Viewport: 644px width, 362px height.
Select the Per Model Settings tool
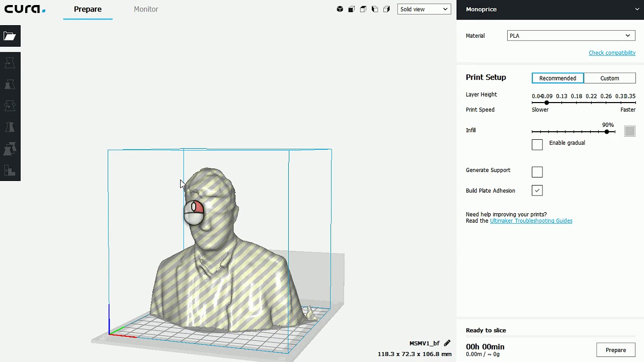point(10,149)
